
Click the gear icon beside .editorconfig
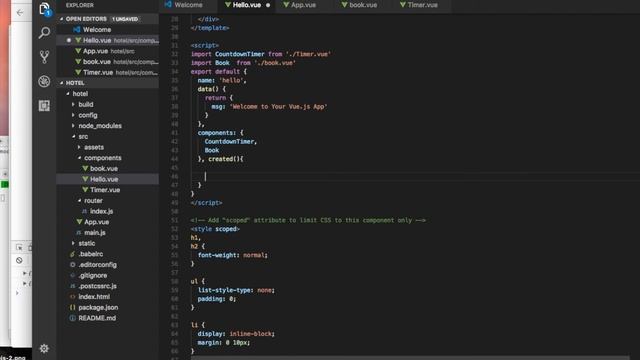73,264
